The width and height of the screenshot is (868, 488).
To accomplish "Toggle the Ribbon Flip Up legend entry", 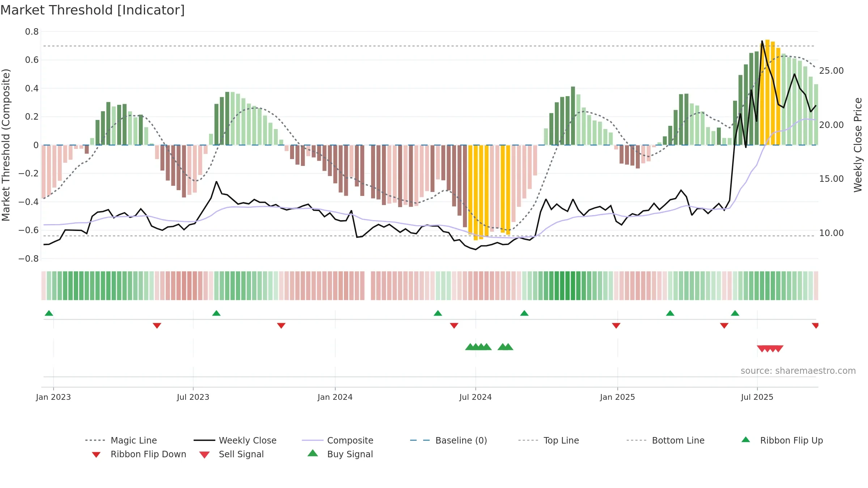I will [x=782, y=440].
